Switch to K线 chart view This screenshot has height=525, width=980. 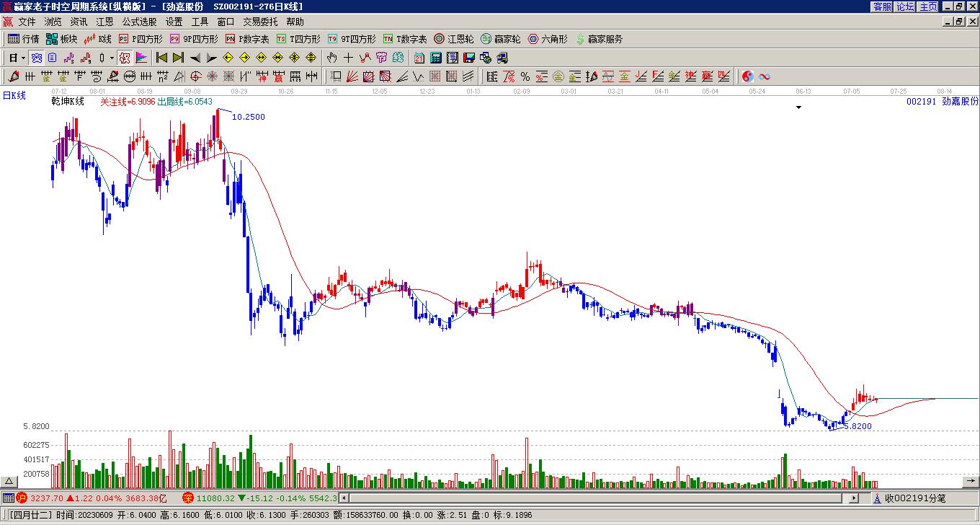coord(97,39)
